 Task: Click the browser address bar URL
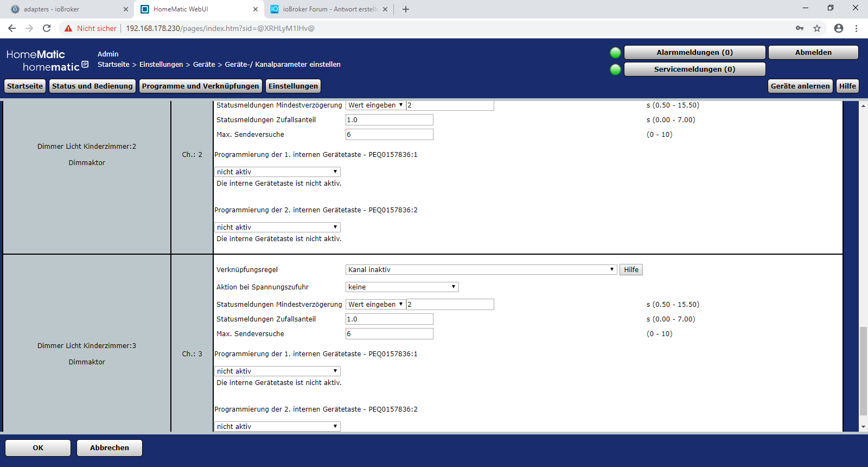pos(220,28)
